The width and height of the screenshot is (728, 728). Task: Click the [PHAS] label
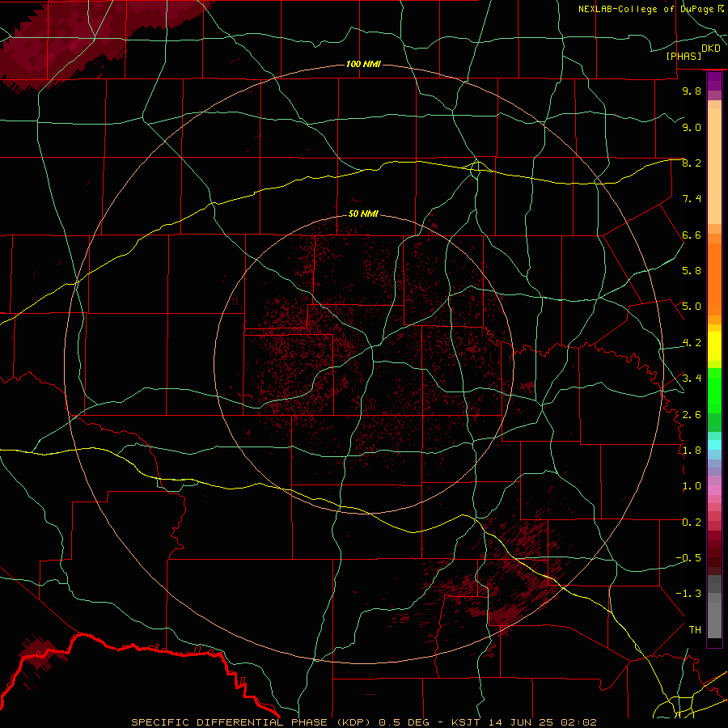pyautogui.click(x=684, y=57)
